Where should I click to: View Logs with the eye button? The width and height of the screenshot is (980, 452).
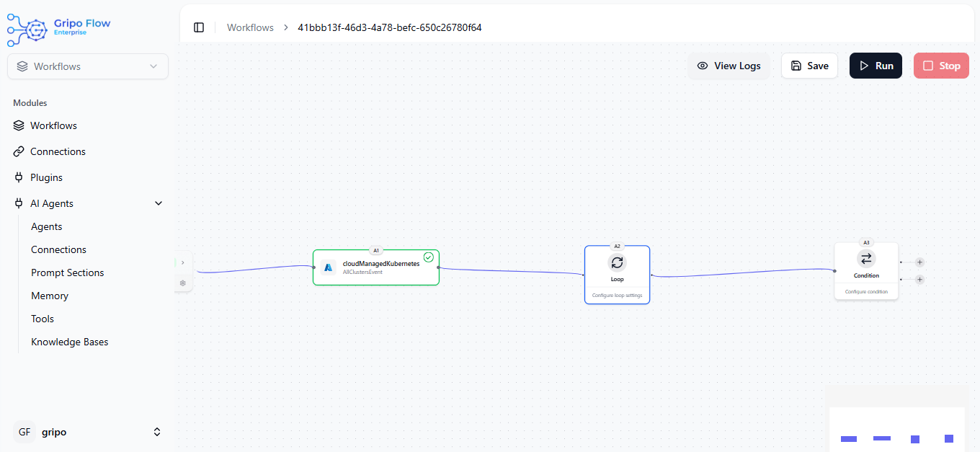[729, 66]
